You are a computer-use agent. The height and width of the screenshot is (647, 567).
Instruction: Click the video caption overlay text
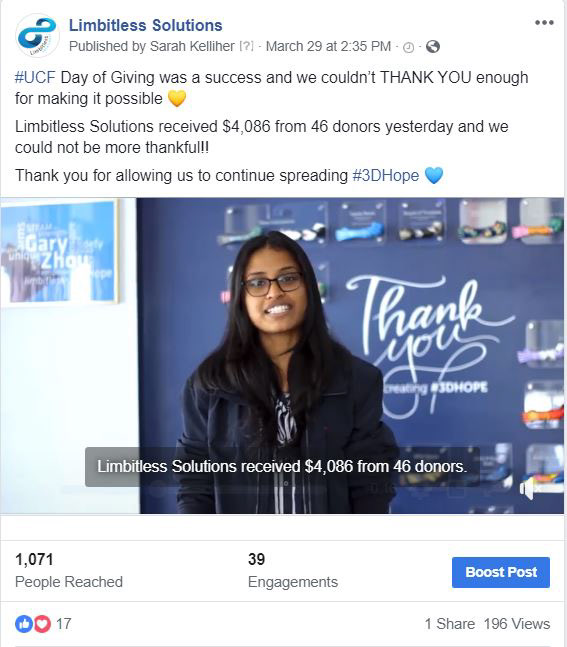(x=282, y=467)
